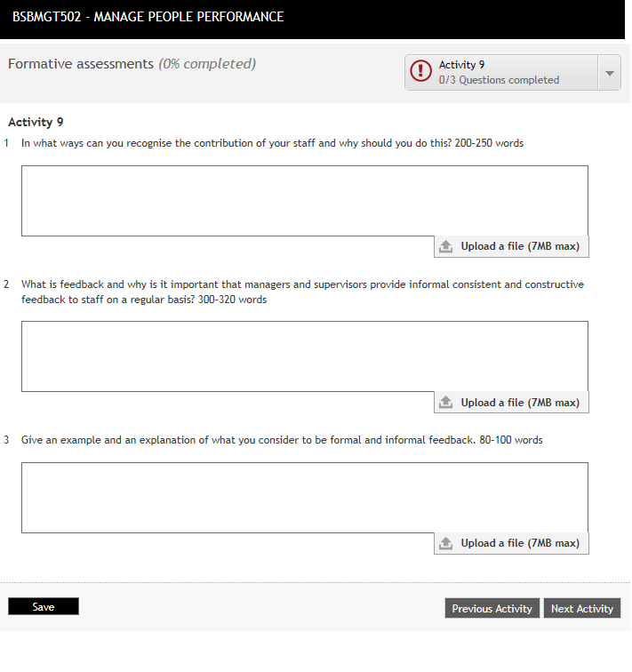This screenshot has height=672, width=632.
Task: Click the Formative assessments heading
Action: 81,64
